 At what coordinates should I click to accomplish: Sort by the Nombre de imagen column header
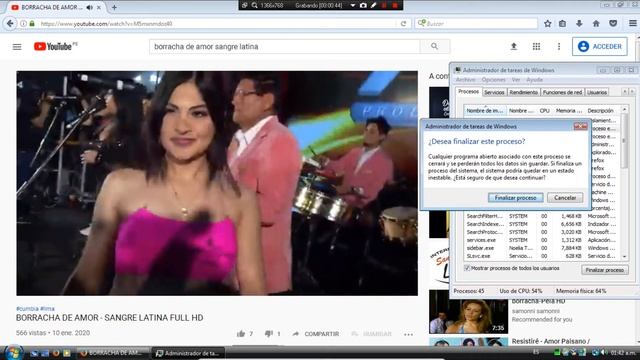(485, 111)
